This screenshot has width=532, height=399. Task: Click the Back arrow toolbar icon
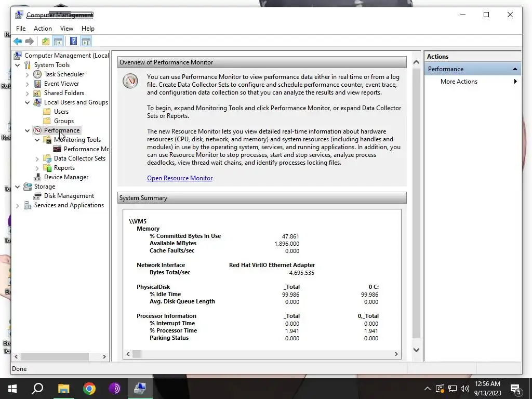(18, 42)
